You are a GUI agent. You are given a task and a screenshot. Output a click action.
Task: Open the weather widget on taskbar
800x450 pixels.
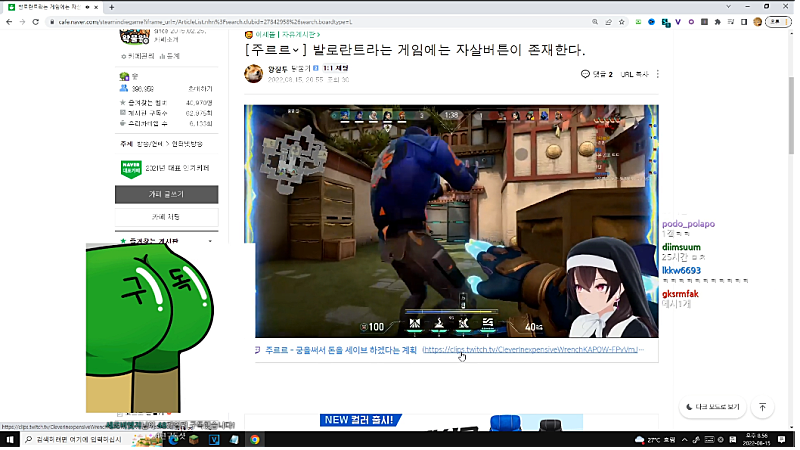[655, 440]
